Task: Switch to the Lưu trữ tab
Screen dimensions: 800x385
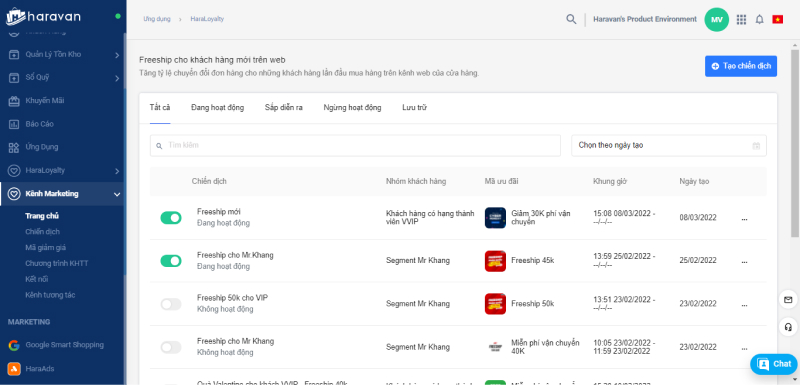Action: (x=414, y=108)
